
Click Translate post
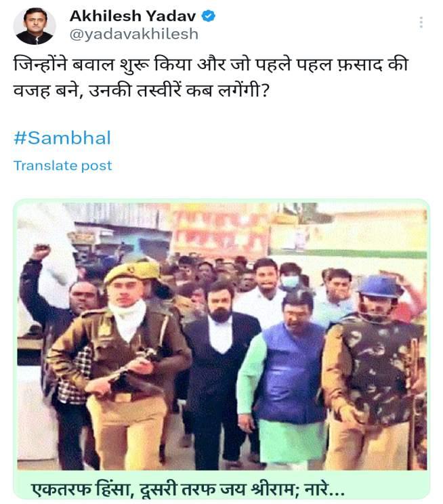point(63,166)
